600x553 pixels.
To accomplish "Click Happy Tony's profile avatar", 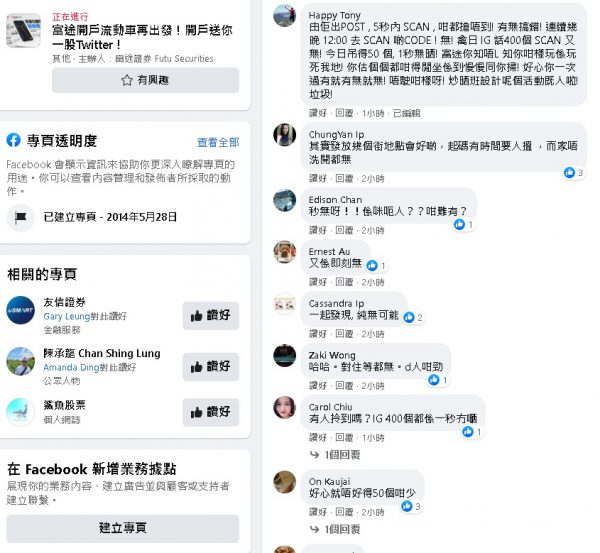I will coord(284,16).
